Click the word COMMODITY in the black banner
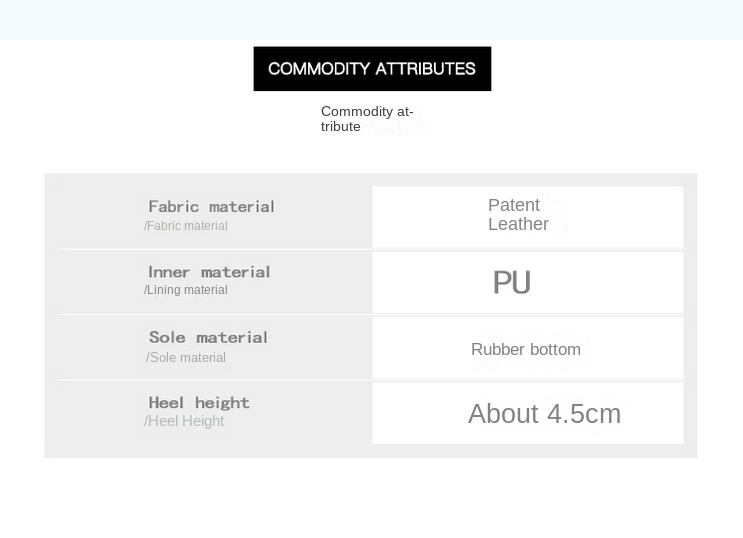The image size is (743, 538). tap(319, 69)
